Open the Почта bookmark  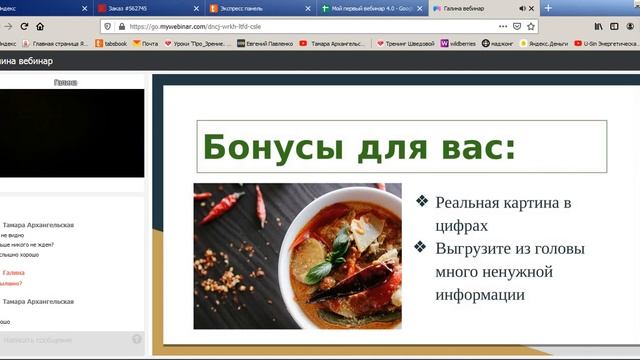coord(146,44)
